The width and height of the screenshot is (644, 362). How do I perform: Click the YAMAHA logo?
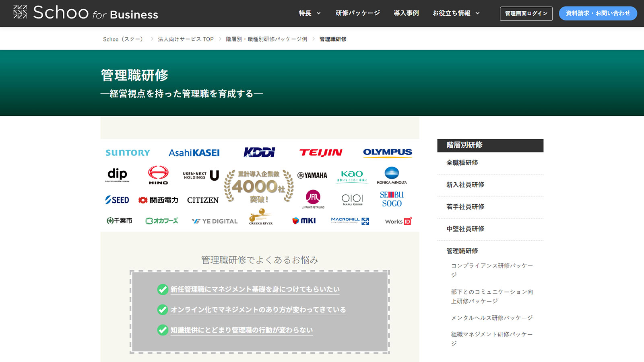click(312, 175)
